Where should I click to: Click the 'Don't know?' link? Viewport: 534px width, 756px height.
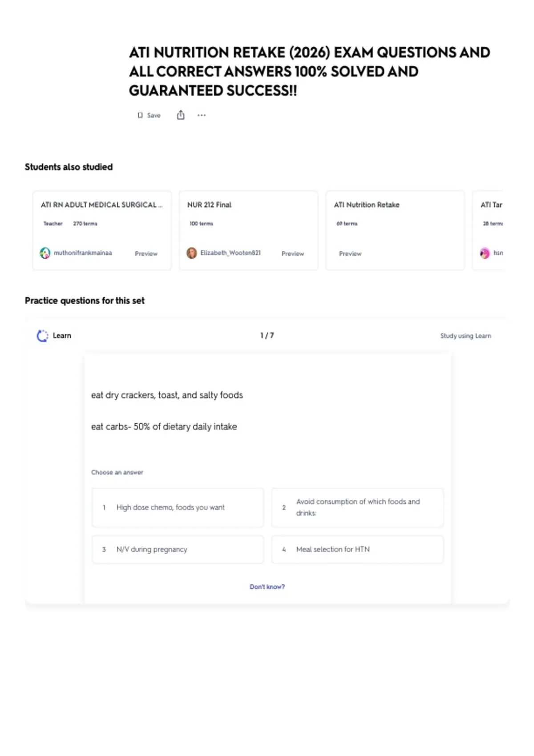click(x=267, y=587)
